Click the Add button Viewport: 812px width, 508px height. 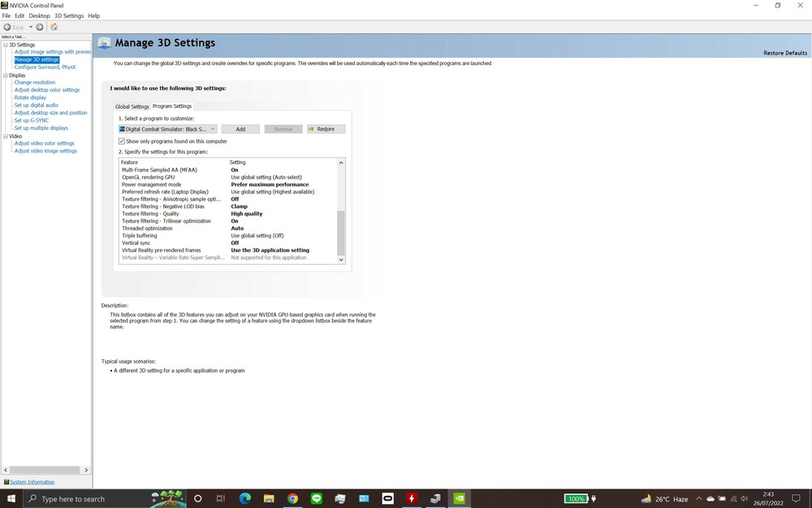pos(241,129)
